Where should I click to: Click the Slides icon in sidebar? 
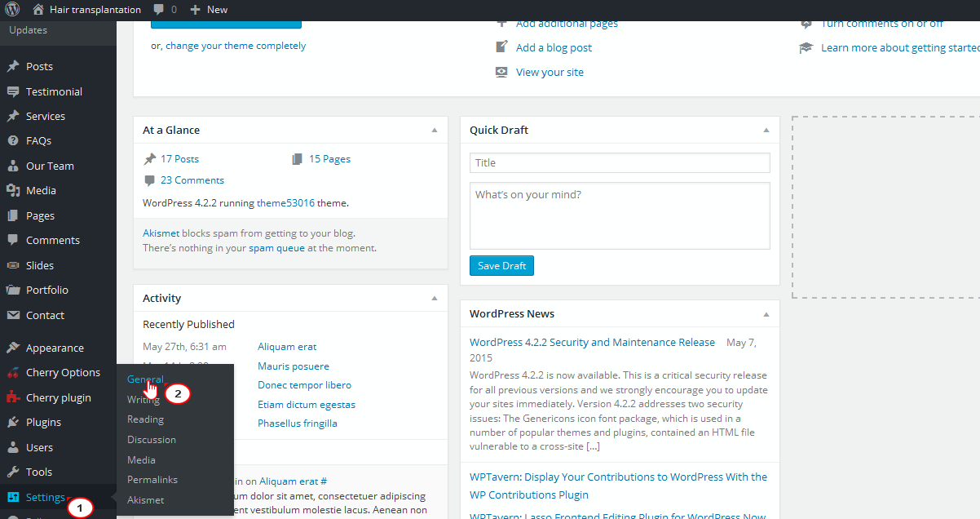12,265
